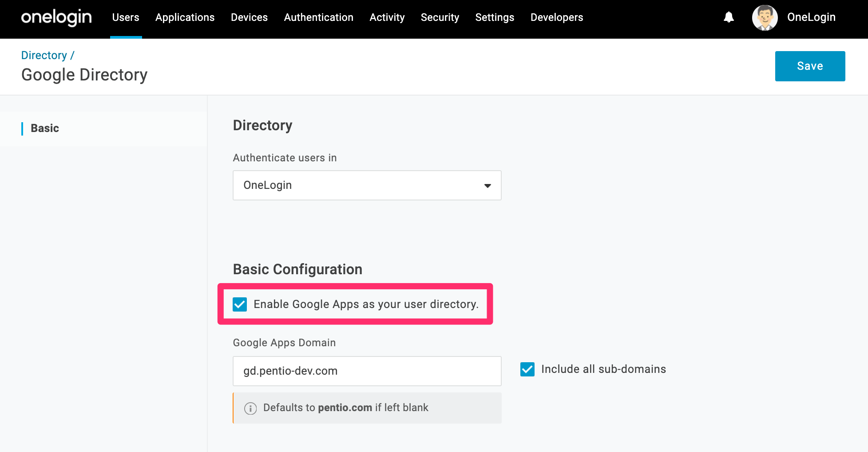
Task: Toggle Include all sub-domains checkbox
Action: [527, 369]
